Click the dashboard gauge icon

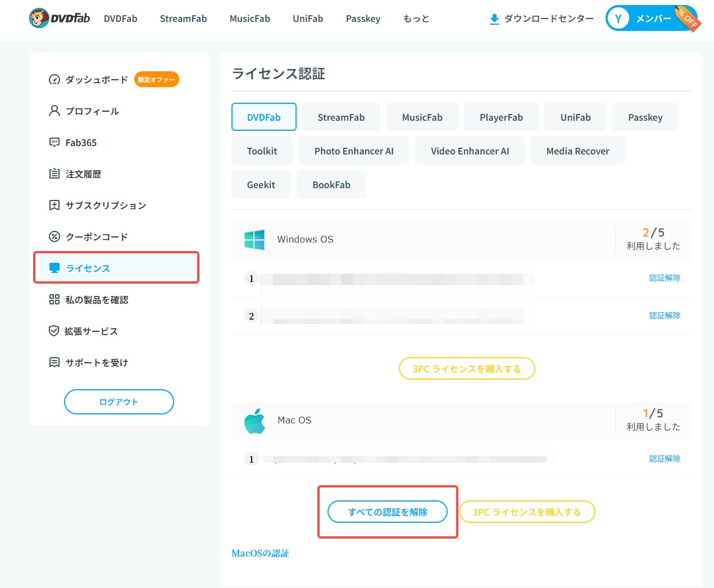[54, 80]
